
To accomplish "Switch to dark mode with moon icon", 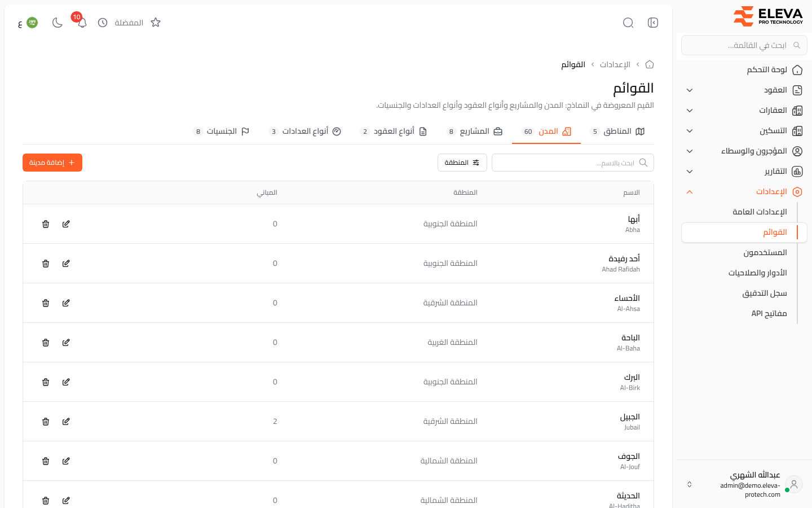I will (x=57, y=23).
